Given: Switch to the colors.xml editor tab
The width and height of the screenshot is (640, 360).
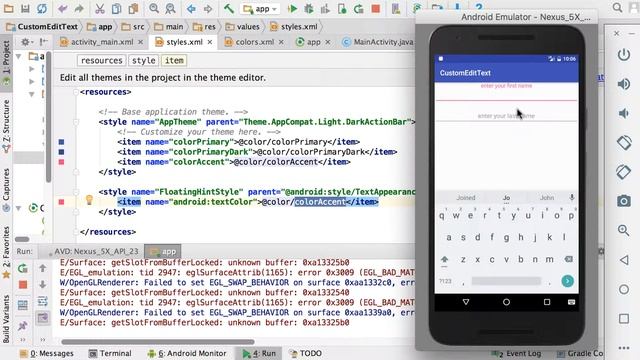Looking at the screenshot, I should [x=254, y=42].
